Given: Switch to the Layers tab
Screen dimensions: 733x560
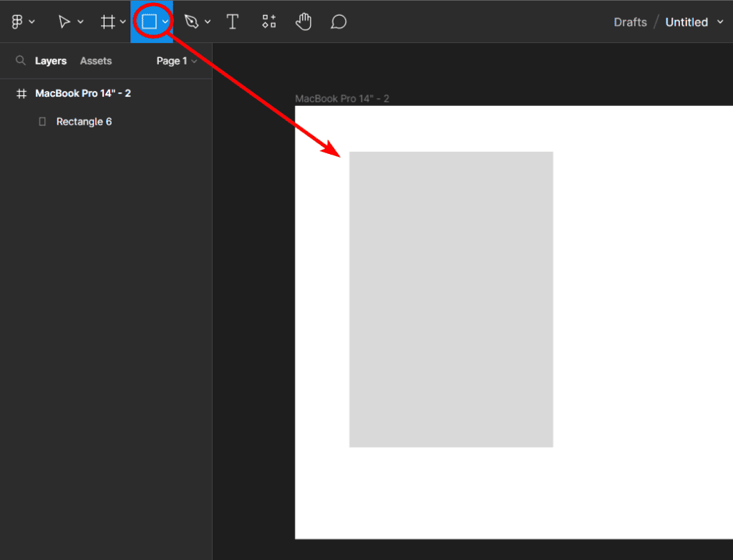Looking at the screenshot, I should (x=51, y=61).
